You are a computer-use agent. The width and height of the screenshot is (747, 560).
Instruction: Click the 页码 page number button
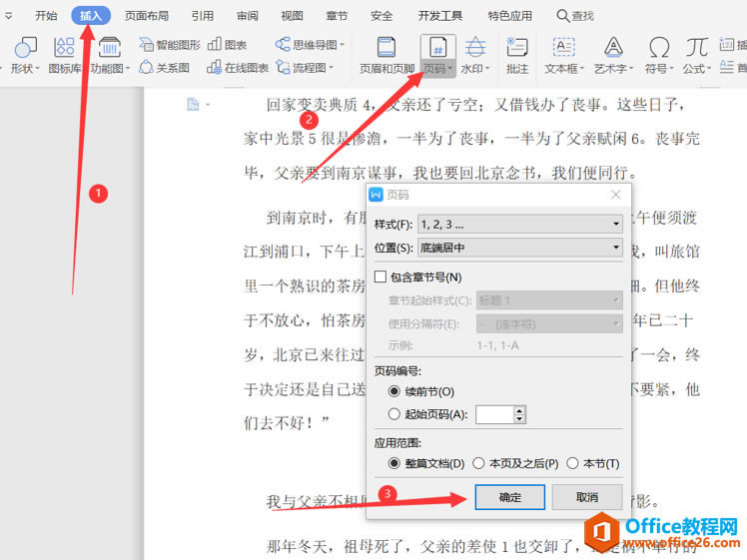[437, 55]
